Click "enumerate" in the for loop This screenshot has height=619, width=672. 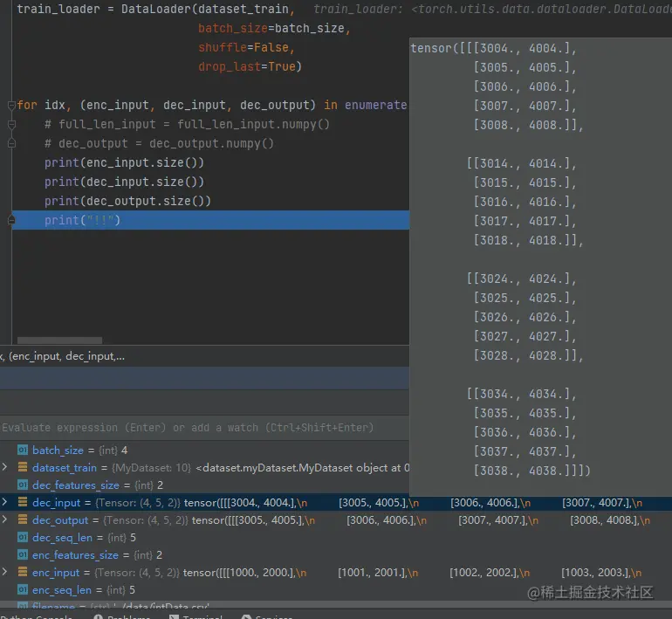tap(376, 105)
